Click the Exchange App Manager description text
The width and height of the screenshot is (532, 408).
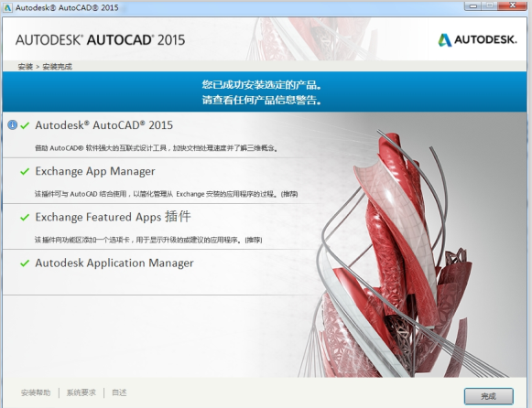[x=167, y=194]
